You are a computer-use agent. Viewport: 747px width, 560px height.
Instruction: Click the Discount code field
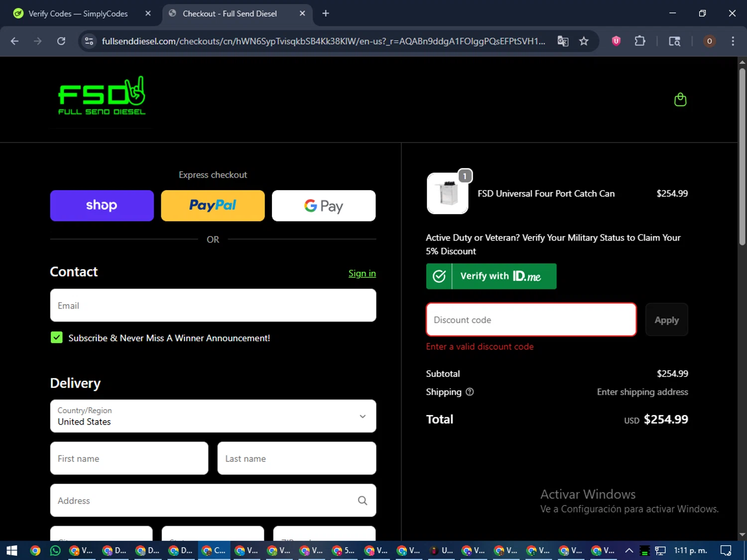(531, 320)
